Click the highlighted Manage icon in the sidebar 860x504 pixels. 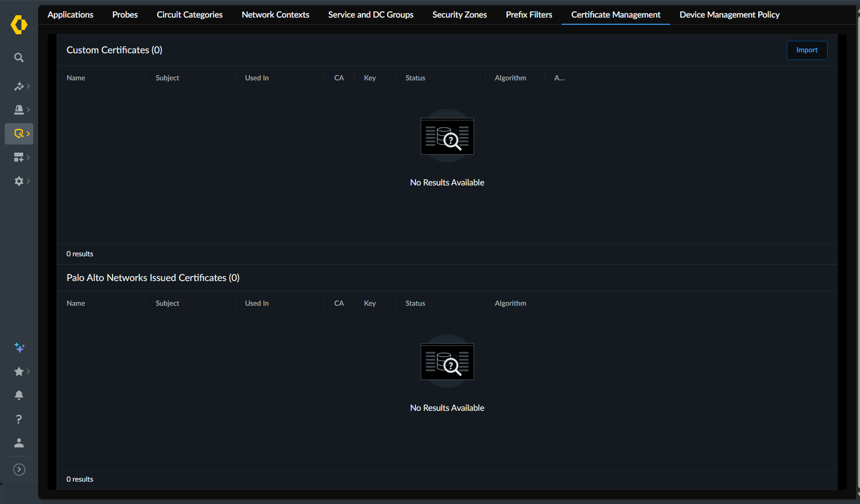click(x=19, y=134)
